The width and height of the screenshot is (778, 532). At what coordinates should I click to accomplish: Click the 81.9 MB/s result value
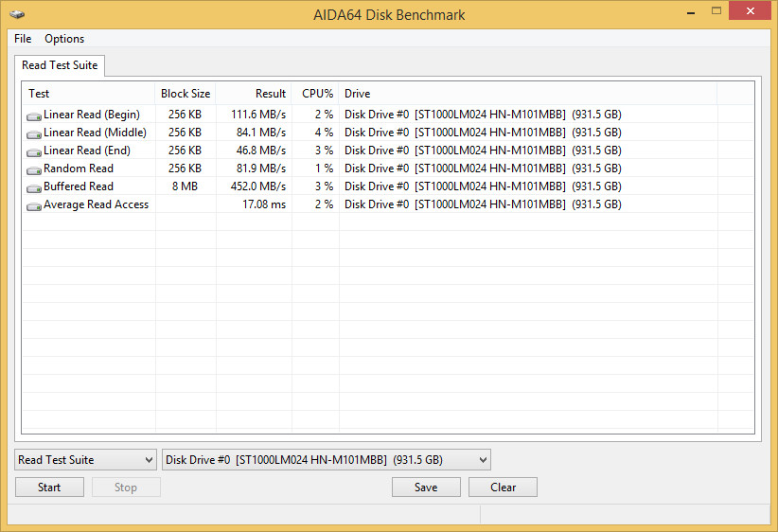261,168
